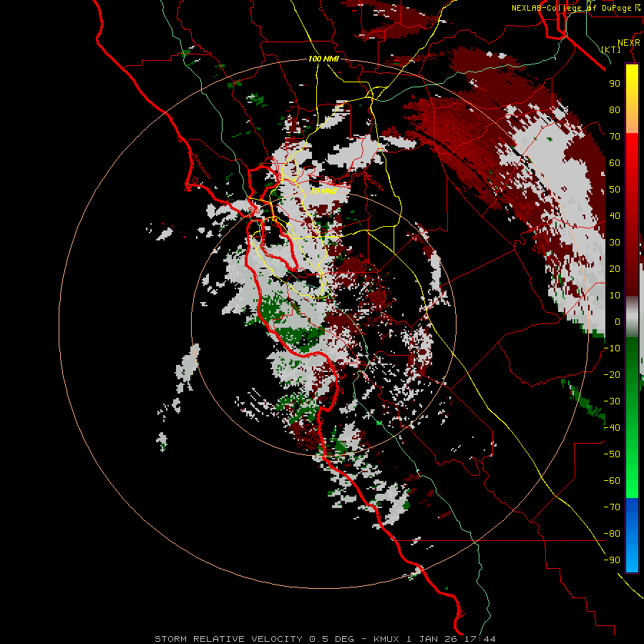
Task: Click the -40 value on the velocity scale
Action: pyautogui.click(x=612, y=428)
